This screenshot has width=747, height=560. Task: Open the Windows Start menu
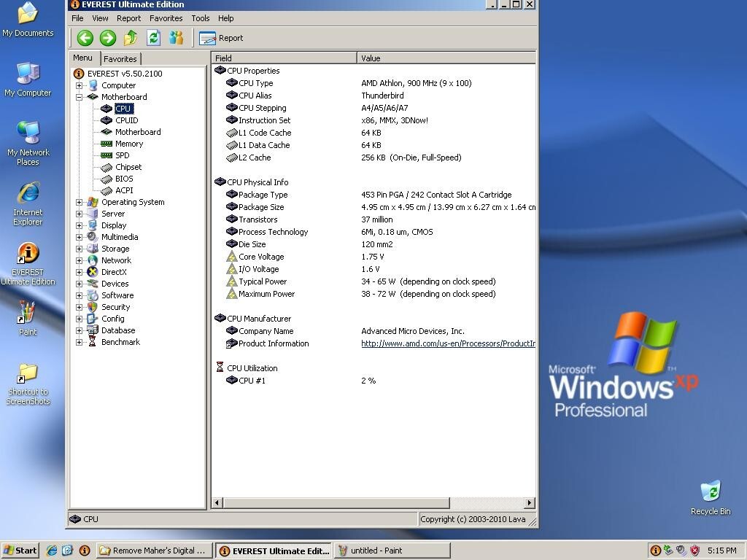coord(20,551)
